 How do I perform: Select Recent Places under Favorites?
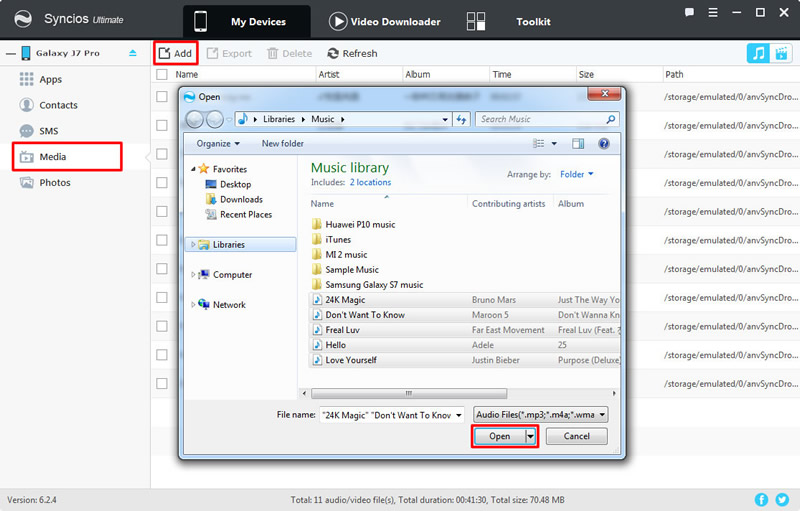tap(239, 215)
